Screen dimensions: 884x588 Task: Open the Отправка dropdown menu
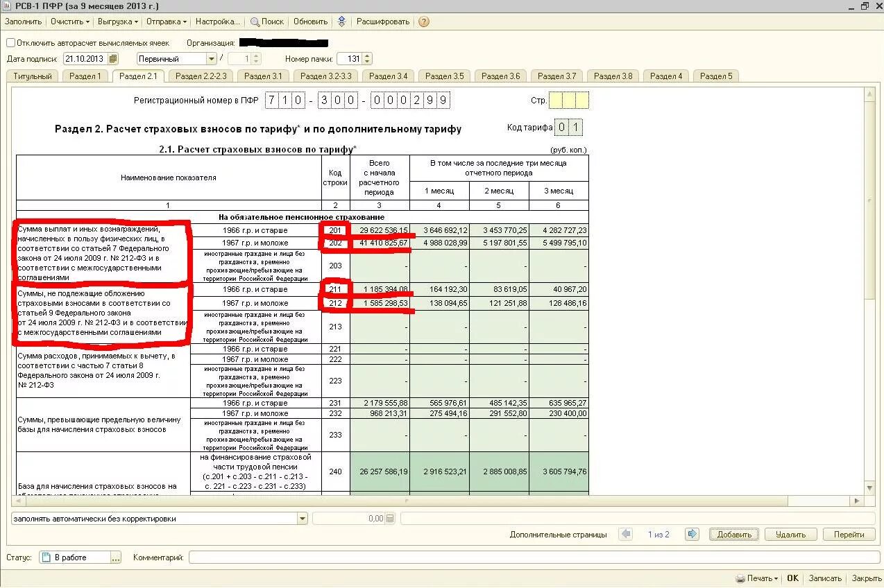167,21
